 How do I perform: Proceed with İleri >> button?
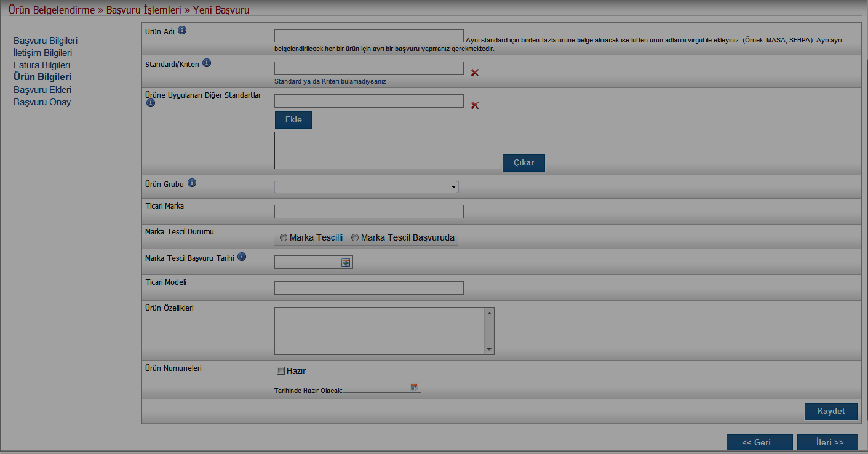827,442
